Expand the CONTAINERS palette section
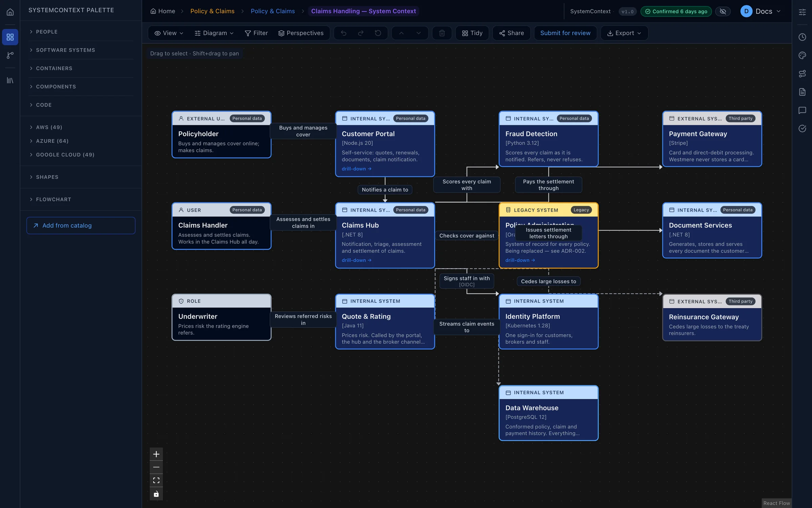Screen dimensions: 812x508 point(81,68)
